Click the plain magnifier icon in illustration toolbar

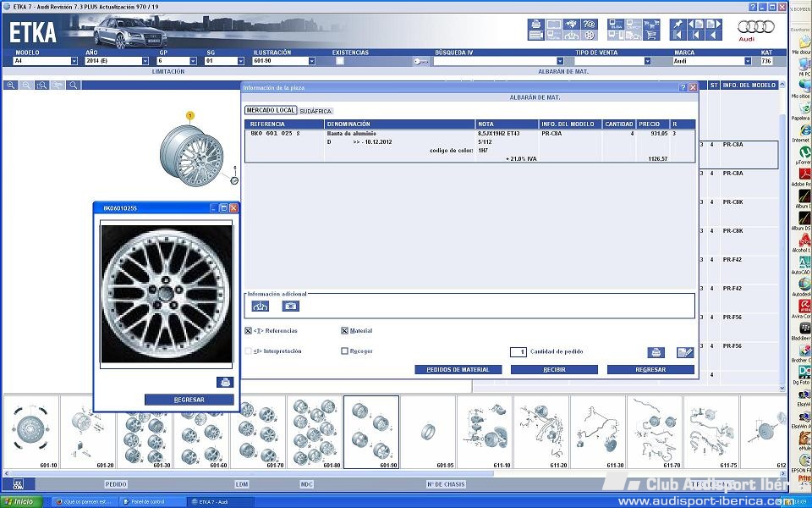point(74,85)
